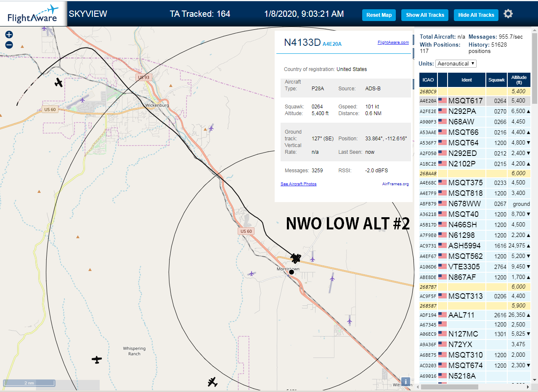538x392 pixels.
Task: Select the VTE3305 aircraft row
Action: click(x=475, y=267)
